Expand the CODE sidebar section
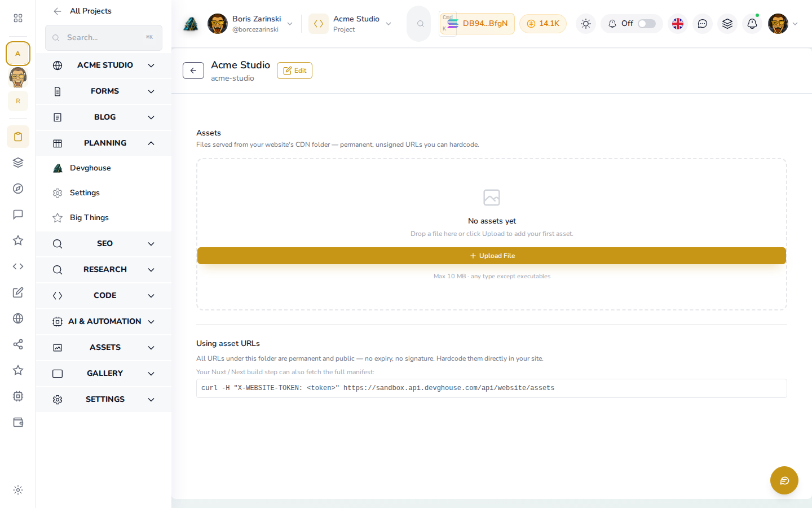 click(x=104, y=295)
